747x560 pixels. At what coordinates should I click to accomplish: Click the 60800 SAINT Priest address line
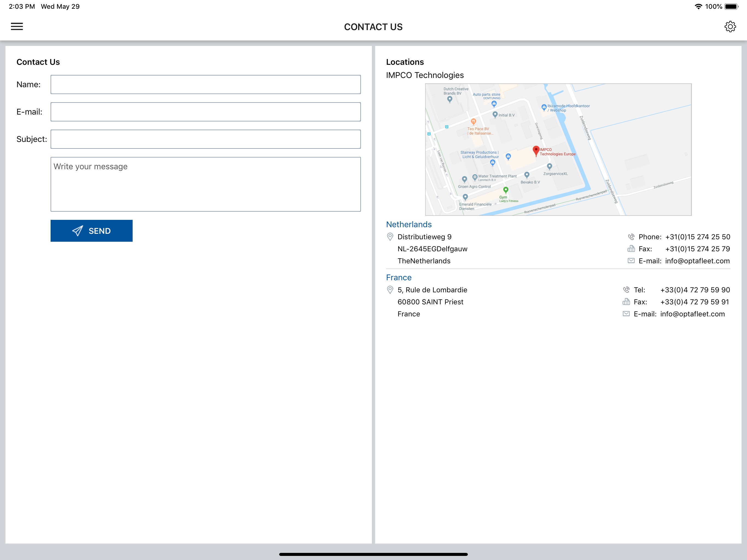coord(430,302)
